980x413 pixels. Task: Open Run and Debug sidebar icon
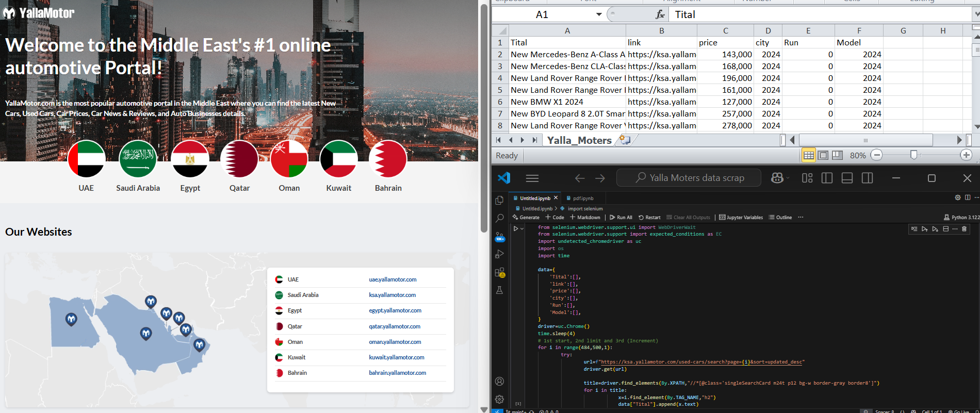coord(499,254)
